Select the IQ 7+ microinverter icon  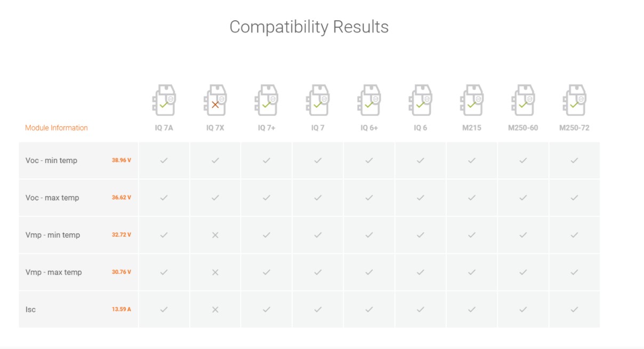click(x=266, y=100)
